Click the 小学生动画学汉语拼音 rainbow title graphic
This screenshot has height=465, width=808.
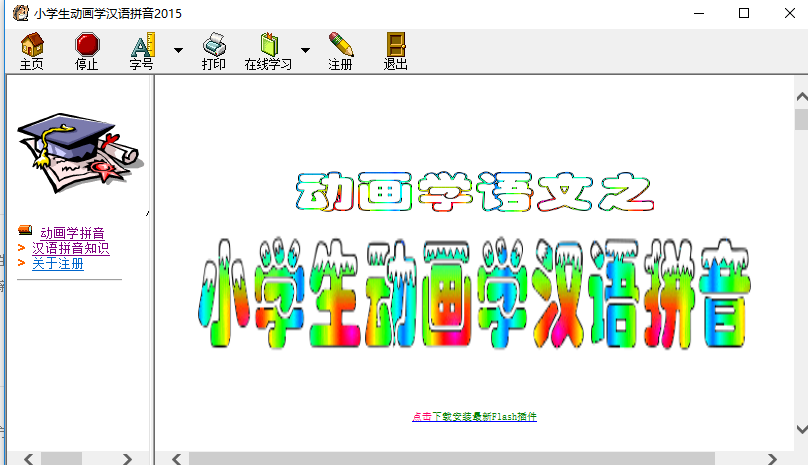[474, 293]
